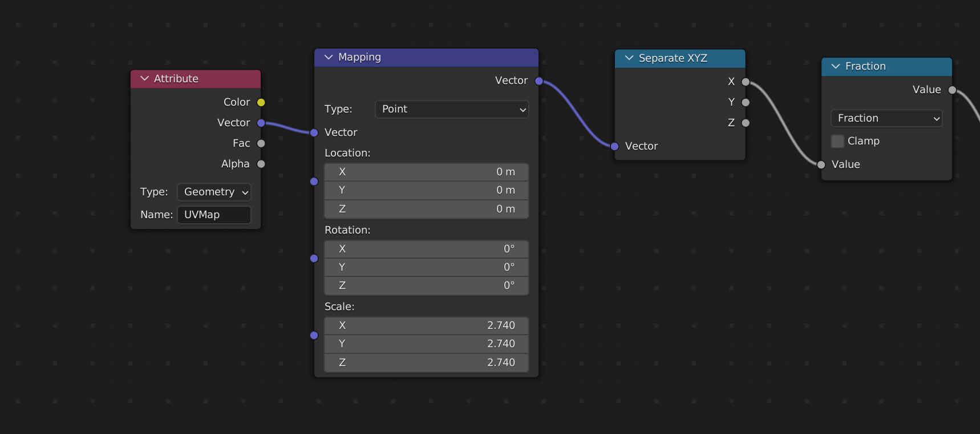This screenshot has height=434, width=980.
Task: Click the Location Z value field
Action: click(x=426, y=209)
